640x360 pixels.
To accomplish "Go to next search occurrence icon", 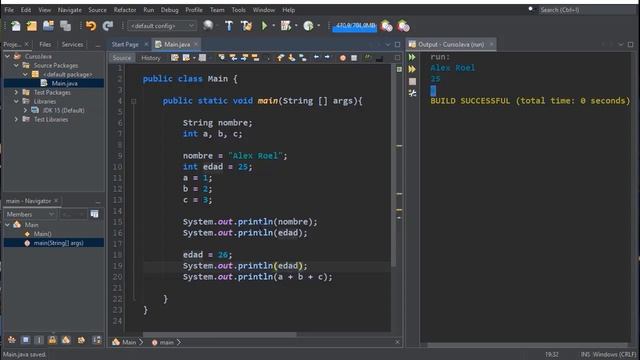I will pos(244,58).
